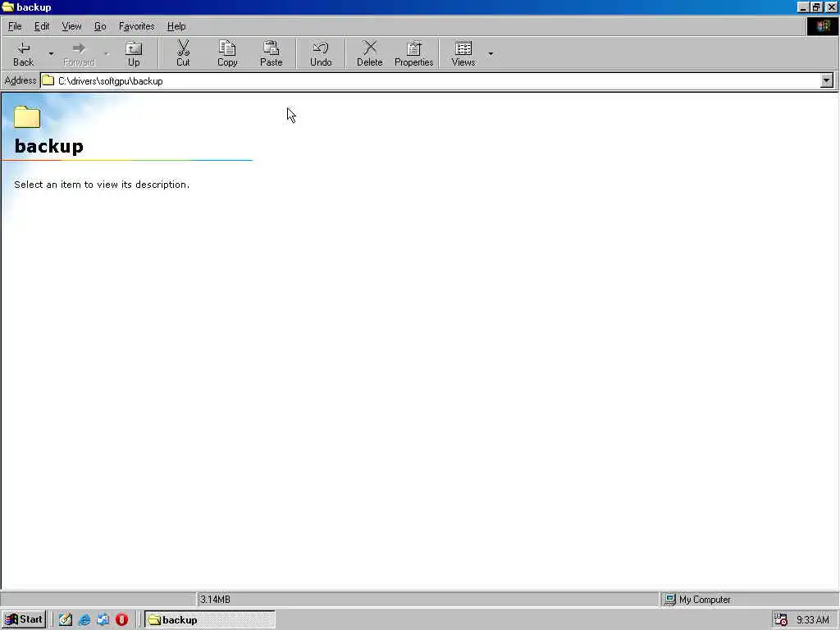840x630 pixels.
Task: Click the backup taskbar button
Action: coord(209,620)
